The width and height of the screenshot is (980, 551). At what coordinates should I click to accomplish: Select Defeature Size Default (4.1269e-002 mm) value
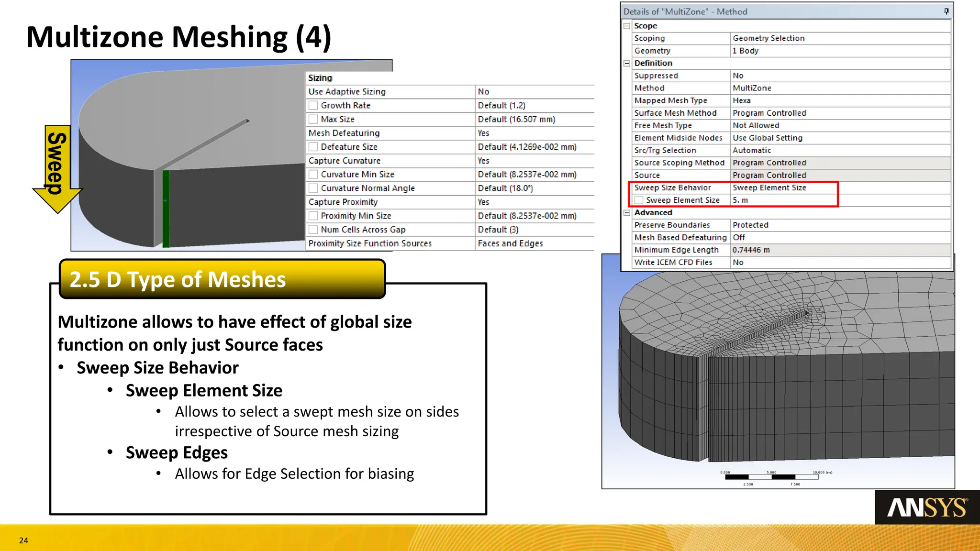click(535, 147)
